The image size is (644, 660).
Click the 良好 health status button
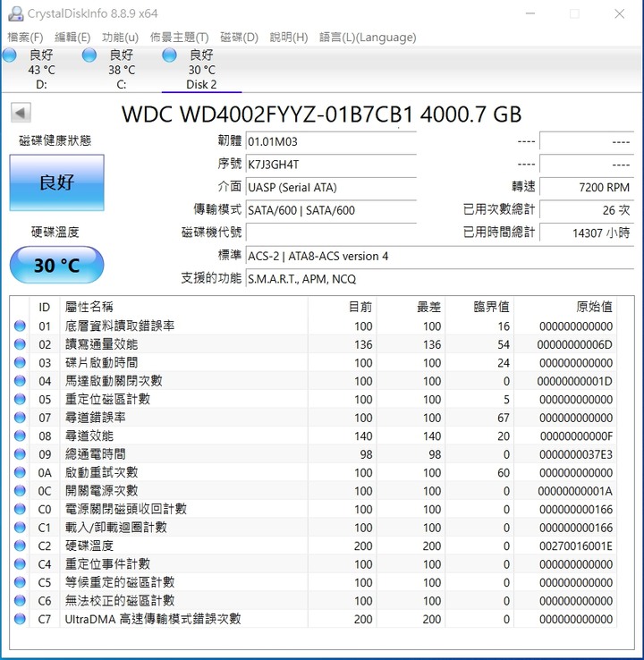pyautogui.click(x=57, y=182)
